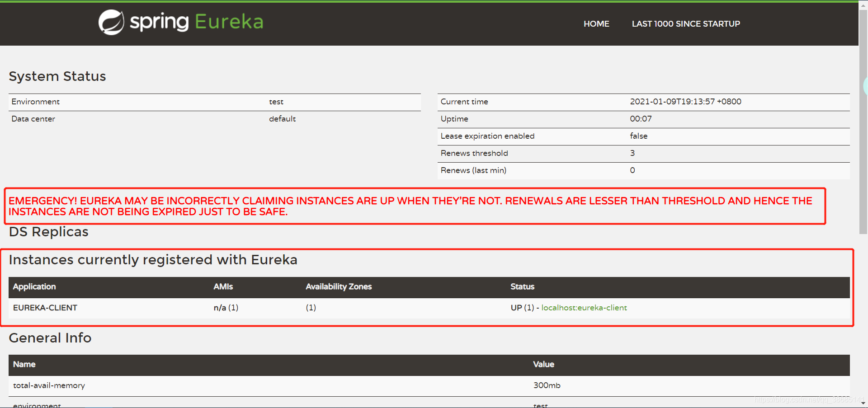The width and height of the screenshot is (868, 408).
Task: Click the Instances currently registered heading
Action: pos(153,260)
